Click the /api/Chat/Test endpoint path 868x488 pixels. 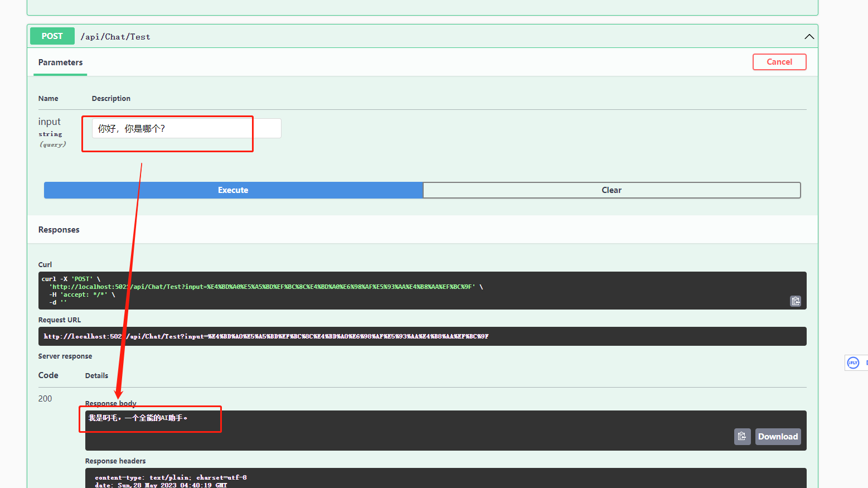[x=115, y=37]
